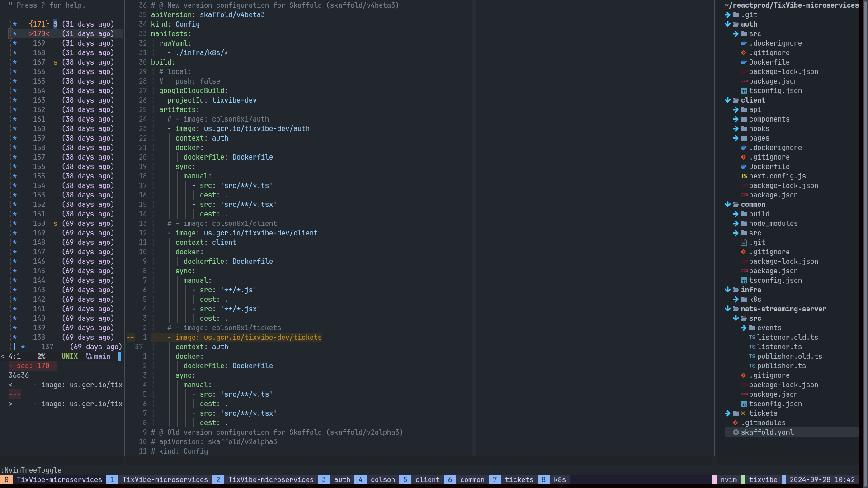Viewport: 868px width, 488px height.
Task: Click the JS icon beside next.config.js
Action: click(744, 176)
